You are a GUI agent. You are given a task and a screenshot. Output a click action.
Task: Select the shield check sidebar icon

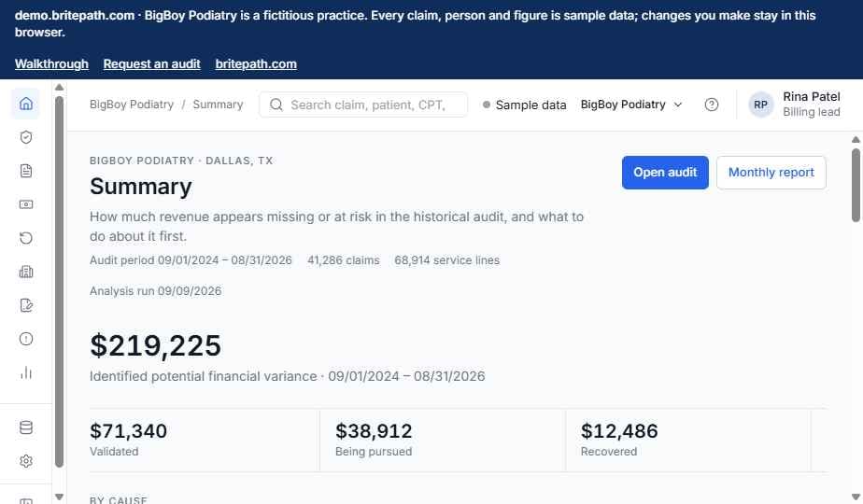coord(26,137)
